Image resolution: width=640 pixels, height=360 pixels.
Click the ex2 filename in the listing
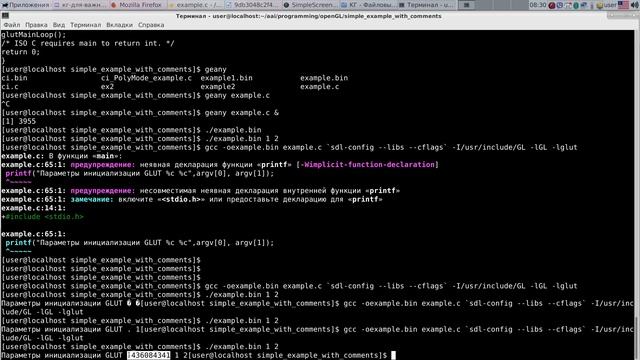[x=107, y=87]
